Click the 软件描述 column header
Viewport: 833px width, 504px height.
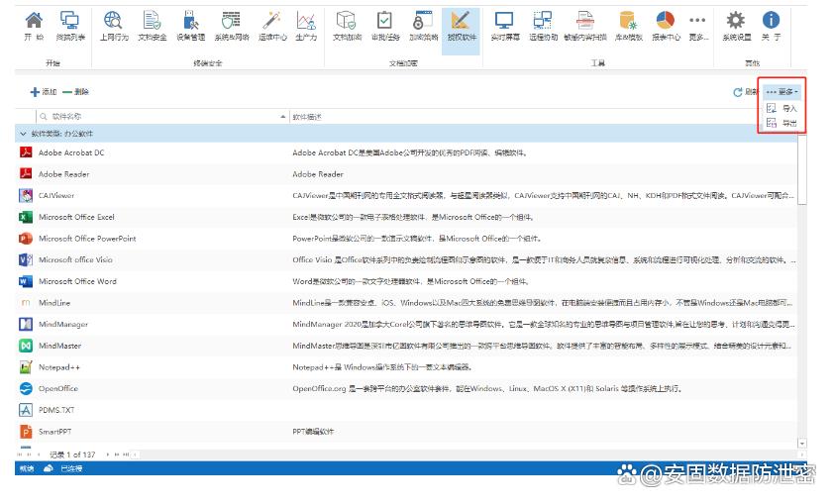307,117
